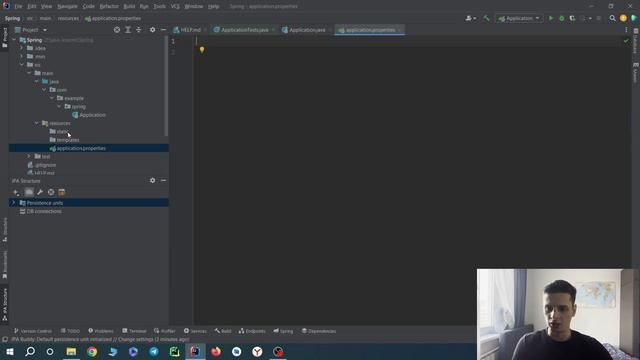Expand the .idea folder

pyautogui.click(x=22, y=48)
